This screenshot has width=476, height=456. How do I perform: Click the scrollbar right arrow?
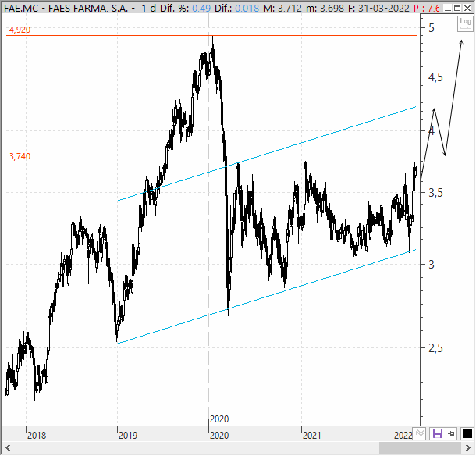(468, 447)
